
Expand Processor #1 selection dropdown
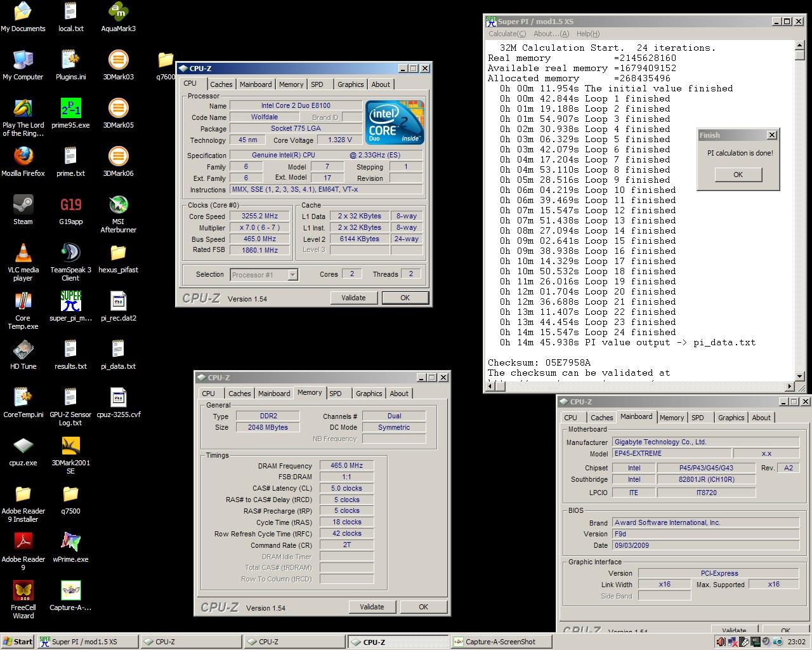click(292, 275)
